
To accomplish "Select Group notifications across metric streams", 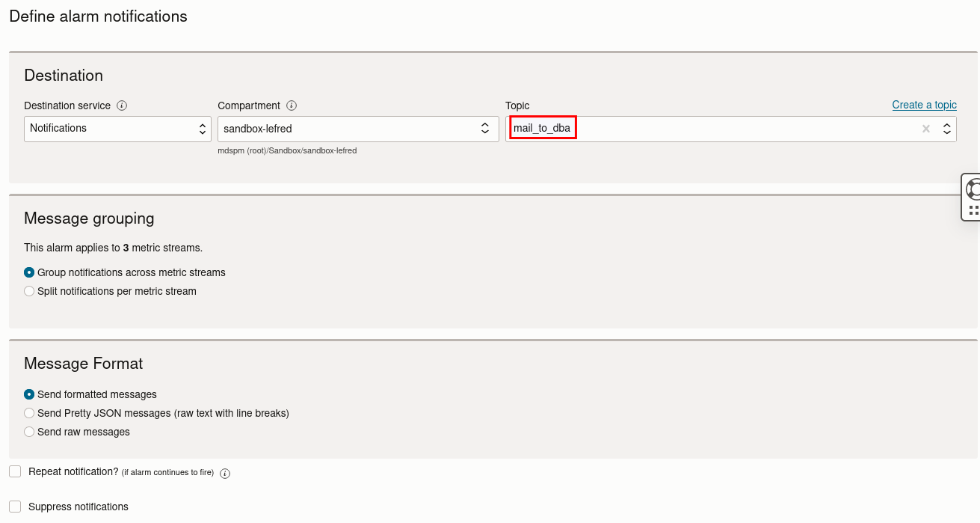I will tap(28, 272).
